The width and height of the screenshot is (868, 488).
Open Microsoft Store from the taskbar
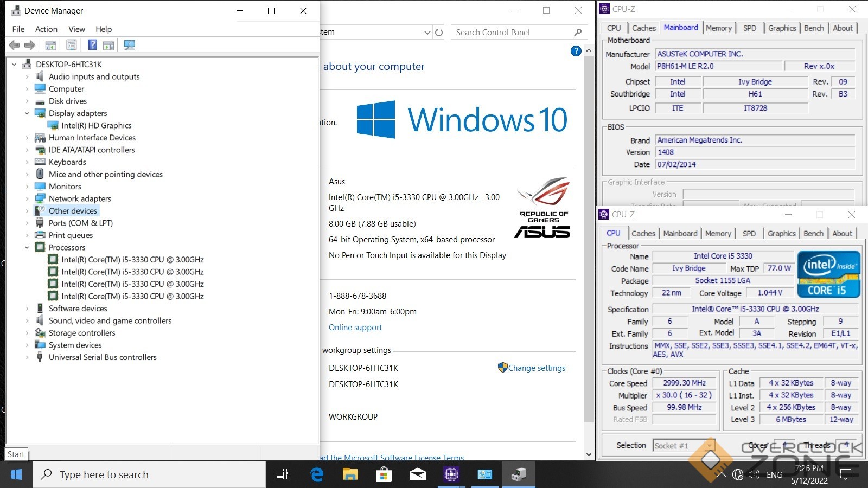(x=384, y=474)
